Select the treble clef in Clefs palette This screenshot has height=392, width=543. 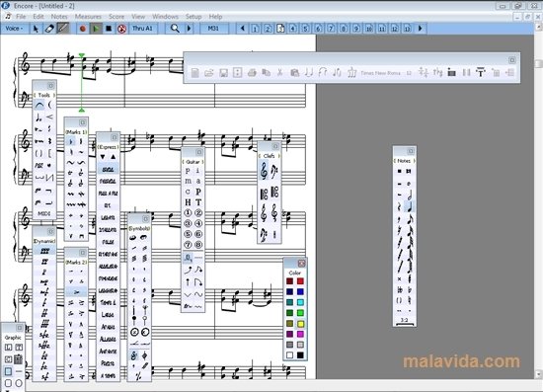[264, 171]
